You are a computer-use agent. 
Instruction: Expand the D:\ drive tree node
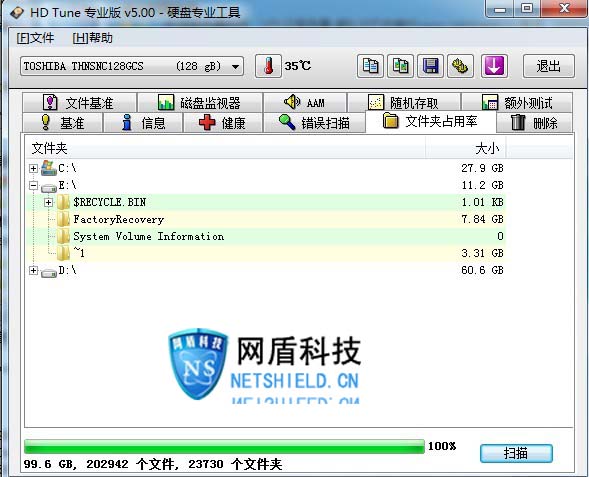point(33,270)
